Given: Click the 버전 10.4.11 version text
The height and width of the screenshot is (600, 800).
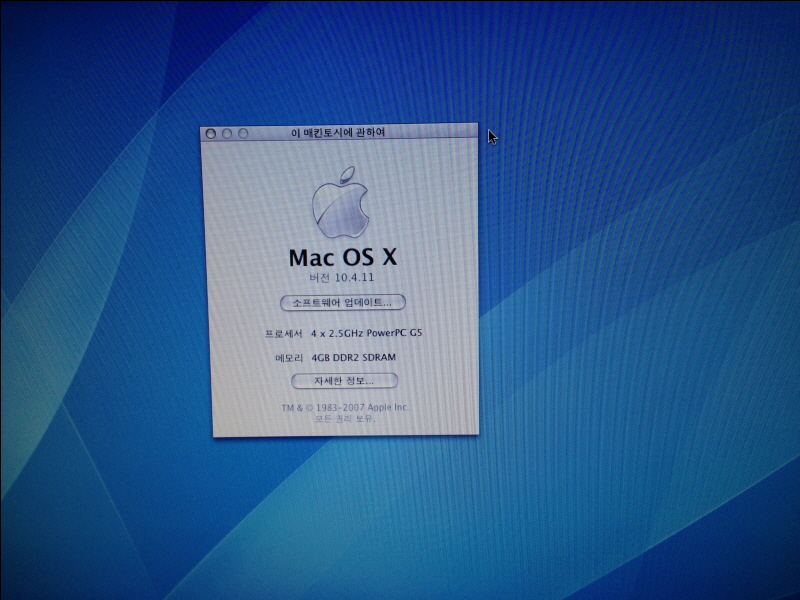Looking at the screenshot, I should pyautogui.click(x=343, y=279).
